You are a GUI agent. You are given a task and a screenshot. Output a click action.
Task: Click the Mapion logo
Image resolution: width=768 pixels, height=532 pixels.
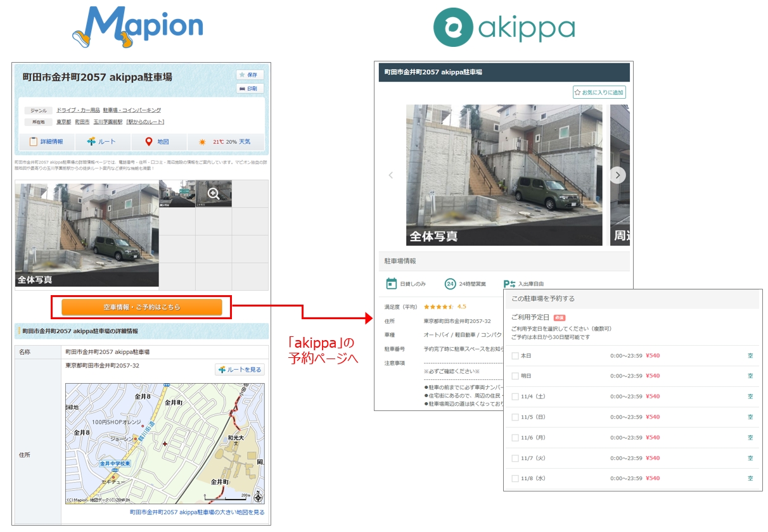[x=138, y=27]
